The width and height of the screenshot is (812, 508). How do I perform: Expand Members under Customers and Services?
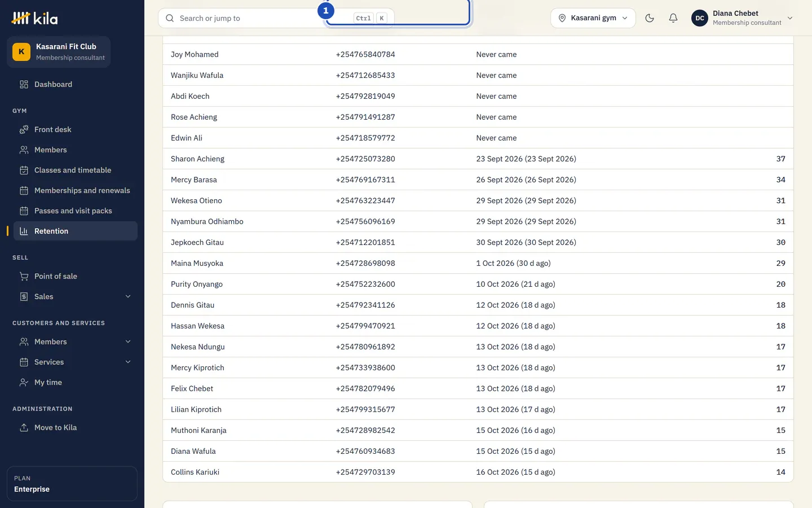click(128, 342)
